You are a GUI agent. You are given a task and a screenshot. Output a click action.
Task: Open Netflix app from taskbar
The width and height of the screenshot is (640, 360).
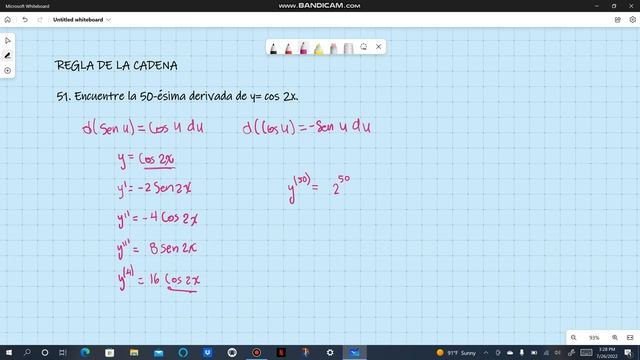(281, 352)
